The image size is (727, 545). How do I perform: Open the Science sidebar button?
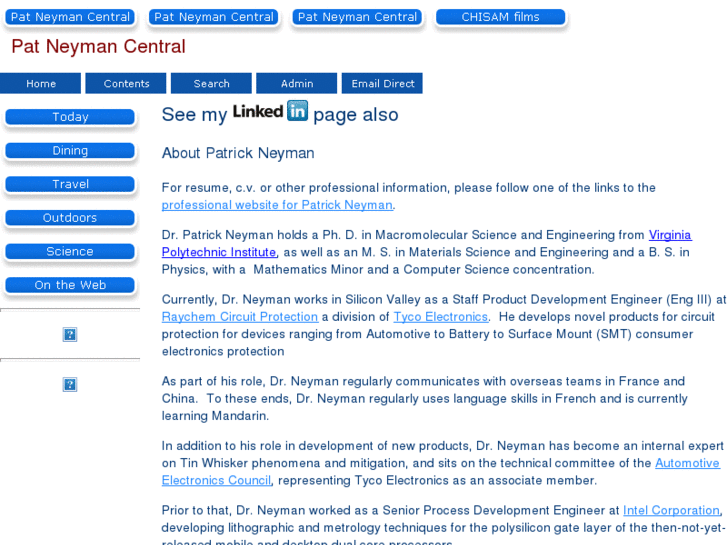click(70, 251)
